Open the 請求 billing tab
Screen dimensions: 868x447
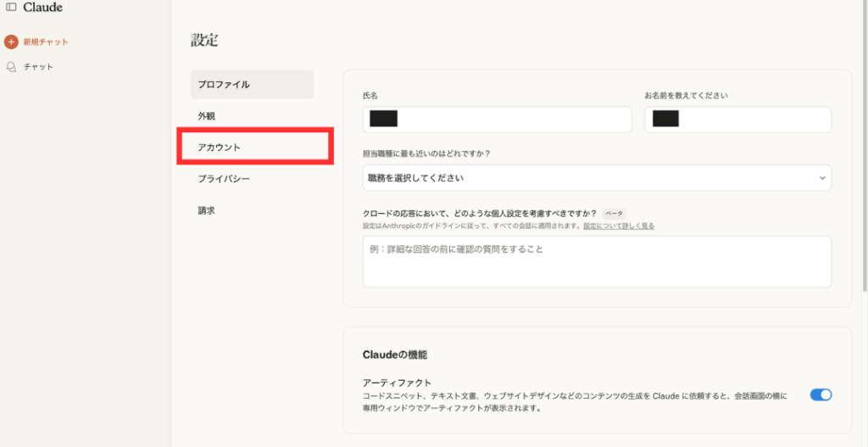pyautogui.click(x=207, y=210)
